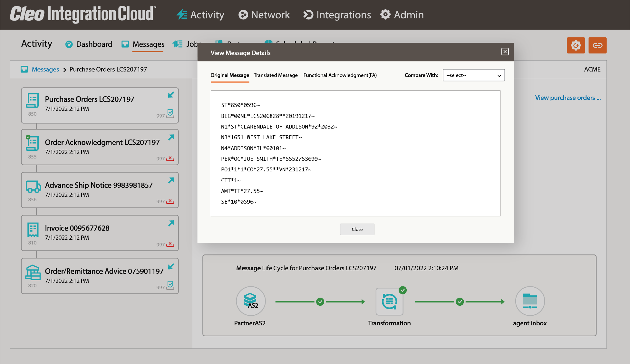
Task: Click the Invoice 0095677628 document icon
Action: 32,229
